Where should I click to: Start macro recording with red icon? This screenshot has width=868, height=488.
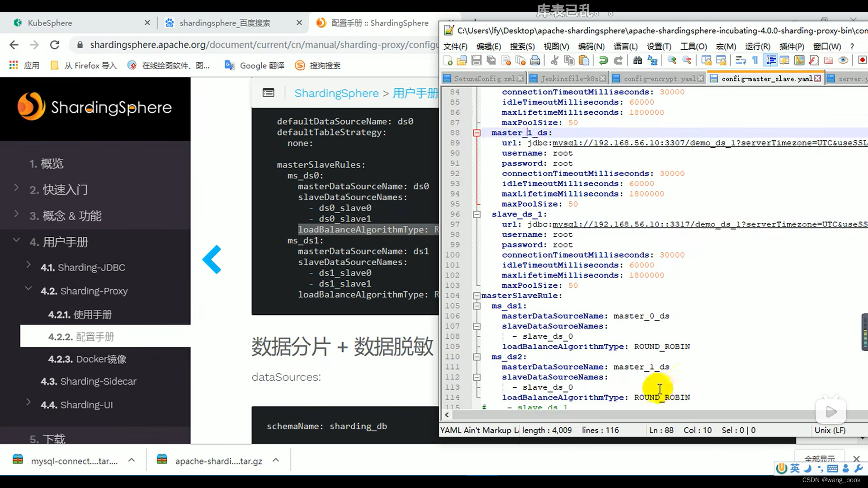pos(862,60)
